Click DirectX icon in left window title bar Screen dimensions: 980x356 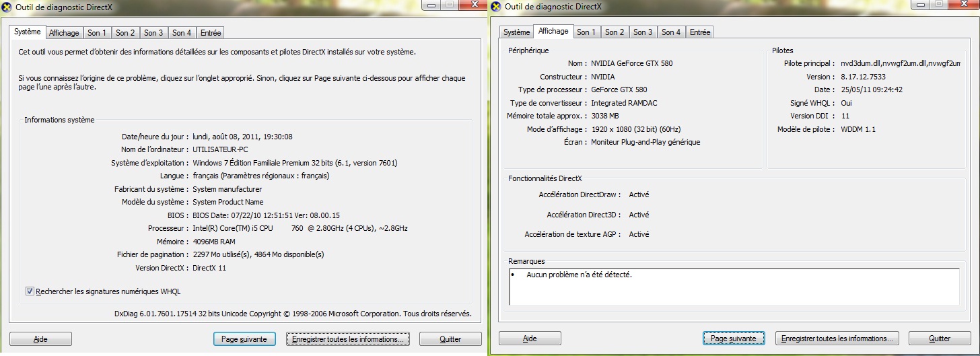pos(7,7)
